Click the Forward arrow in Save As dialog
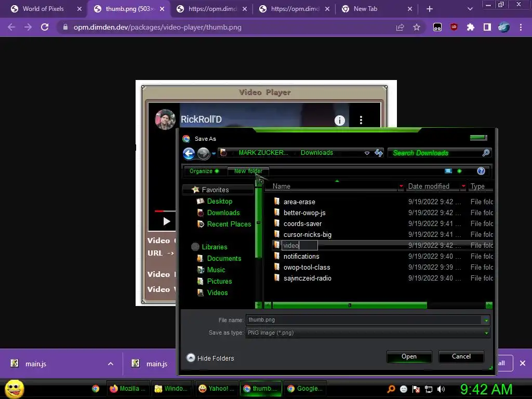 pyautogui.click(x=203, y=153)
